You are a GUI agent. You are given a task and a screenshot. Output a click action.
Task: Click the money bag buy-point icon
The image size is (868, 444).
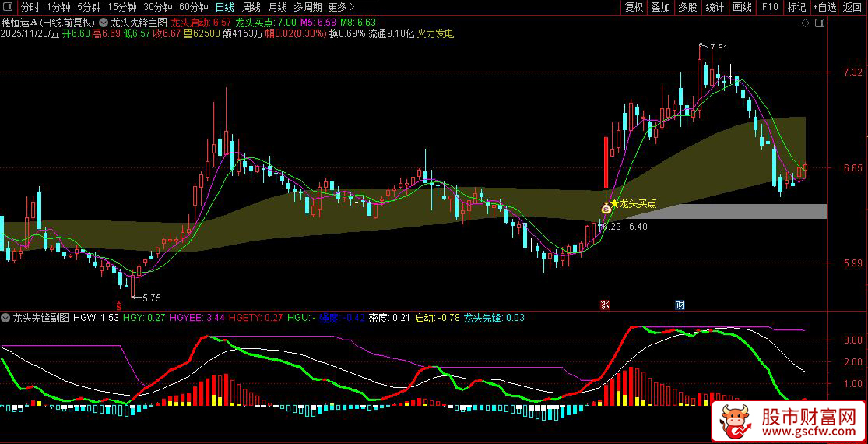tap(606, 208)
